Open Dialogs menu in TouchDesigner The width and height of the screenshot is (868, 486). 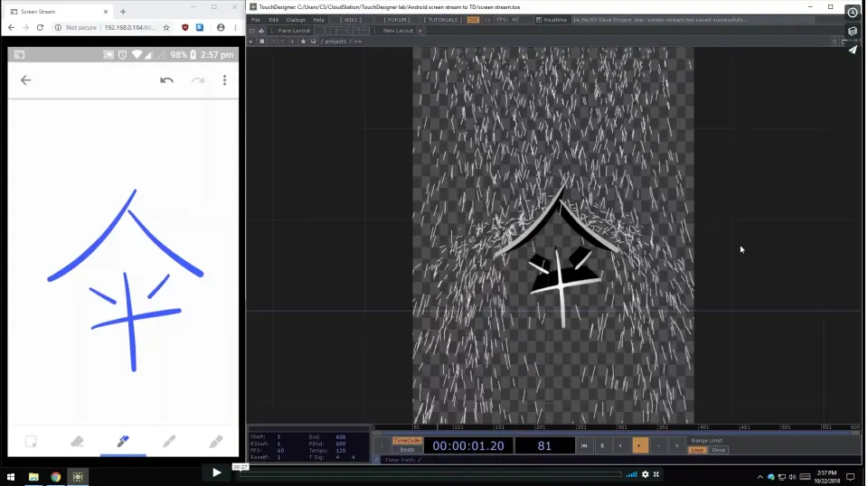click(296, 20)
